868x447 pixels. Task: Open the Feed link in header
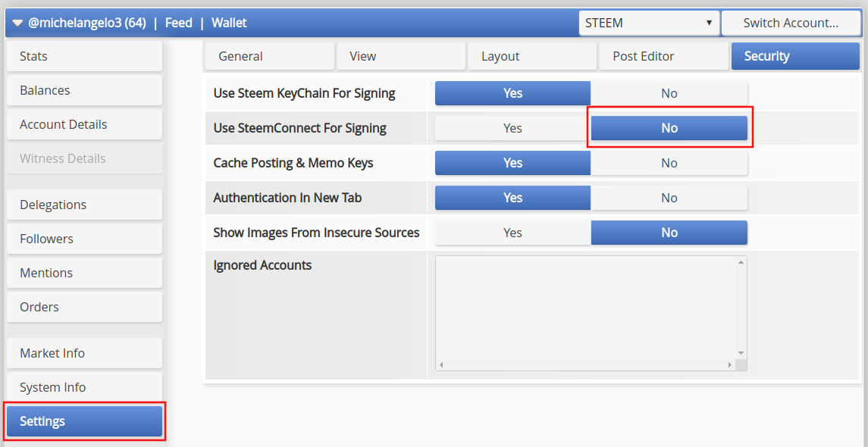(x=179, y=23)
